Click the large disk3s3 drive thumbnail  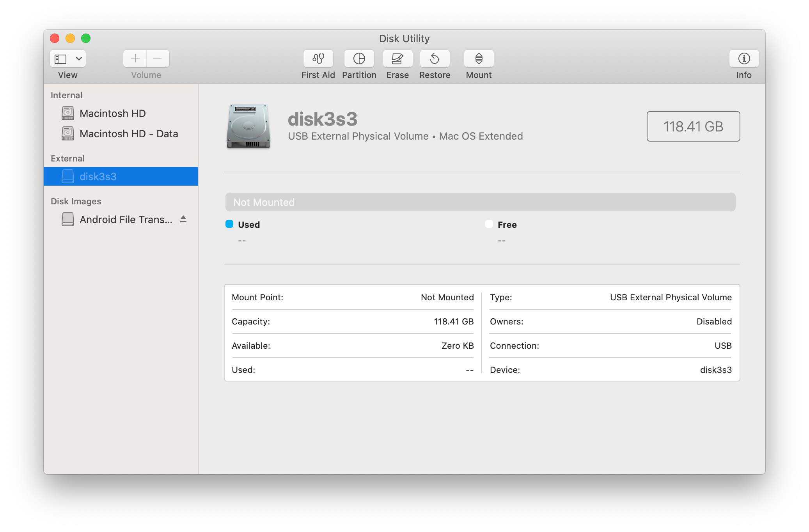[248, 126]
